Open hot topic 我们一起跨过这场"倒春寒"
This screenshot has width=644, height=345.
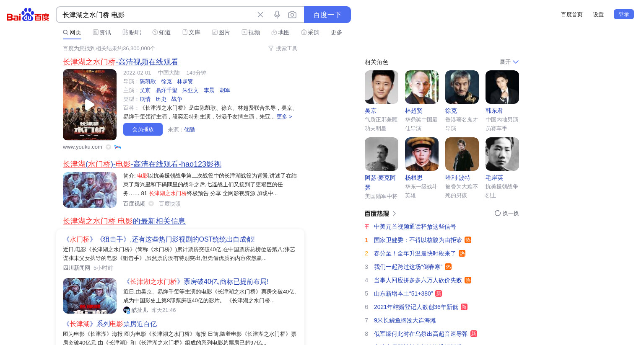pyautogui.click(x=408, y=267)
